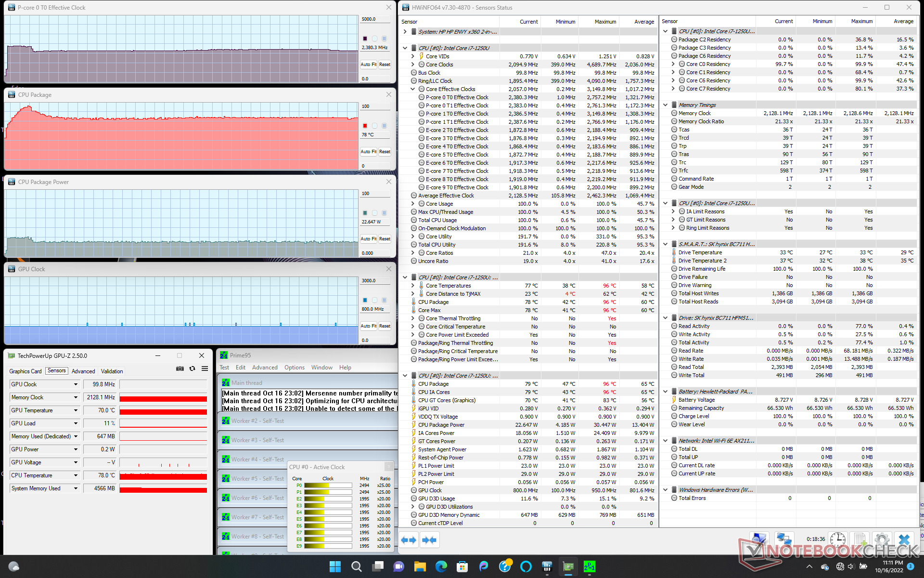924x578 pixels.
Task: Open File Explorer from the taskbar
Action: coord(420,566)
